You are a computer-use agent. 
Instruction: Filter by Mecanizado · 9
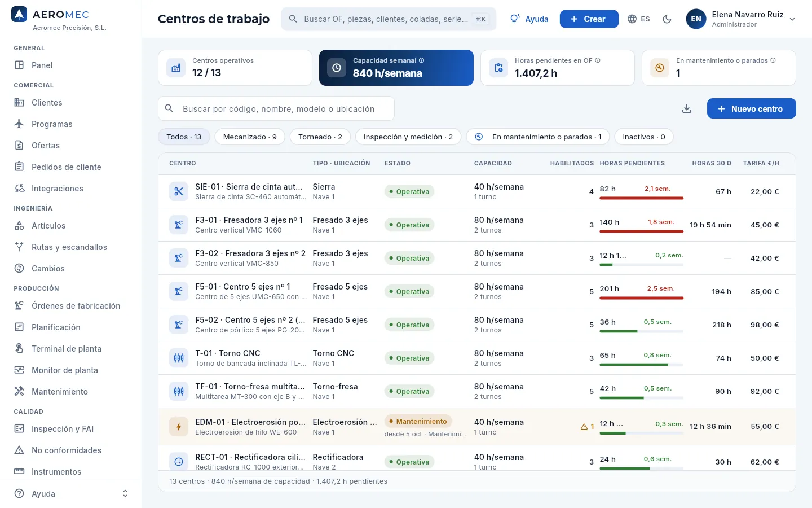click(x=250, y=137)
